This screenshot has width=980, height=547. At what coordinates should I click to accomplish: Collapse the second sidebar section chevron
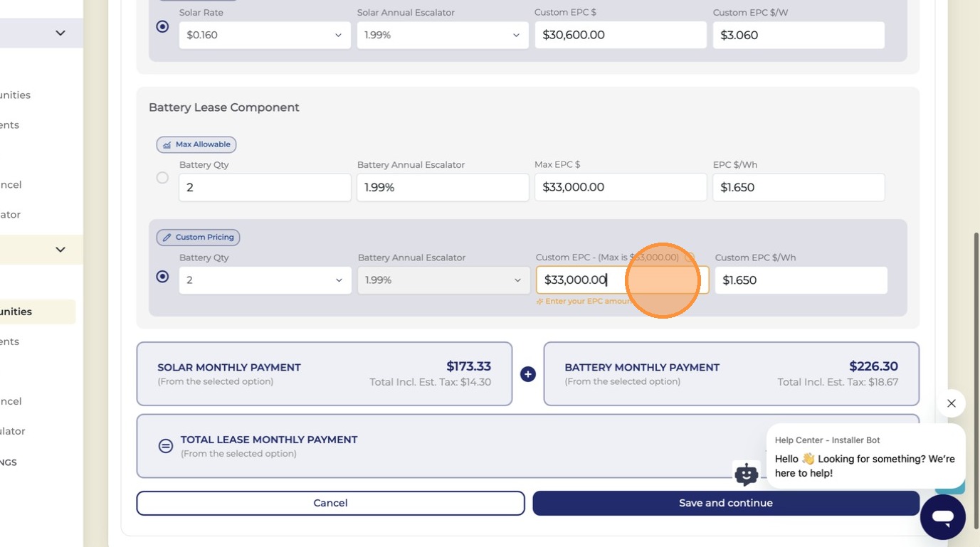pyautogui.click(x=60, y=249)
